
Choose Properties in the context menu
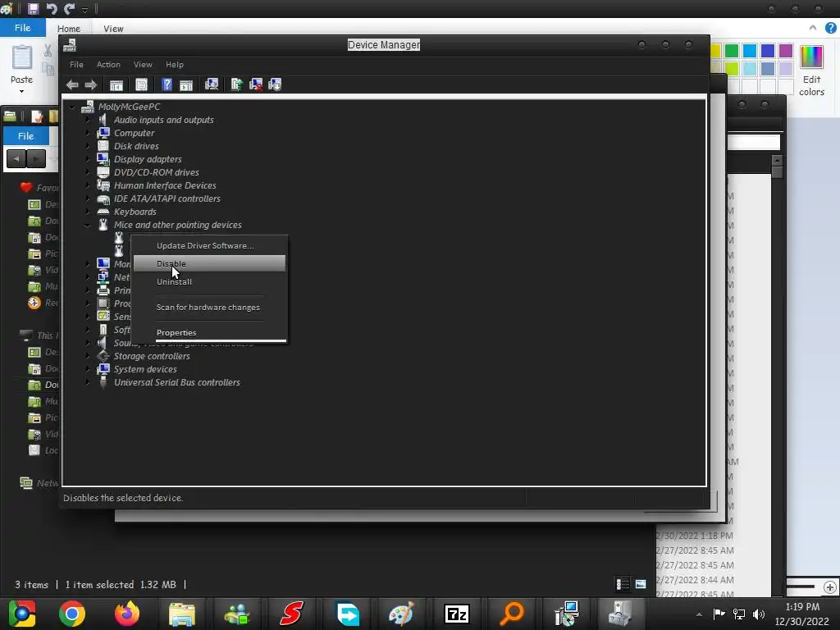209,333
